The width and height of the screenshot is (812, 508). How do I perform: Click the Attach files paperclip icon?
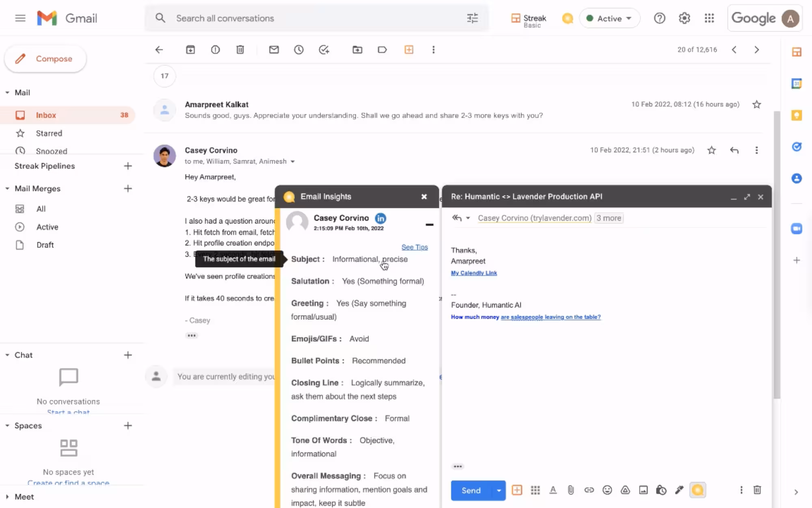[571, 490]
